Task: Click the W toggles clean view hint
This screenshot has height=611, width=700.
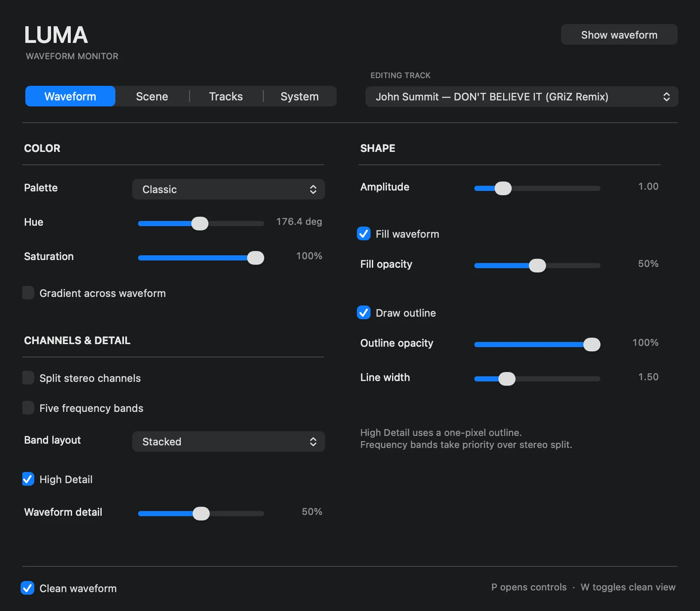Action: 628,587
